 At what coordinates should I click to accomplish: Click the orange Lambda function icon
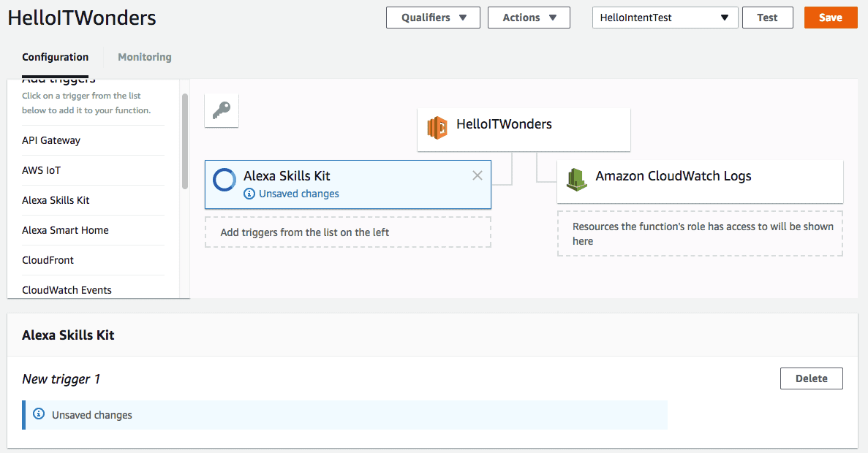[437, 128]
